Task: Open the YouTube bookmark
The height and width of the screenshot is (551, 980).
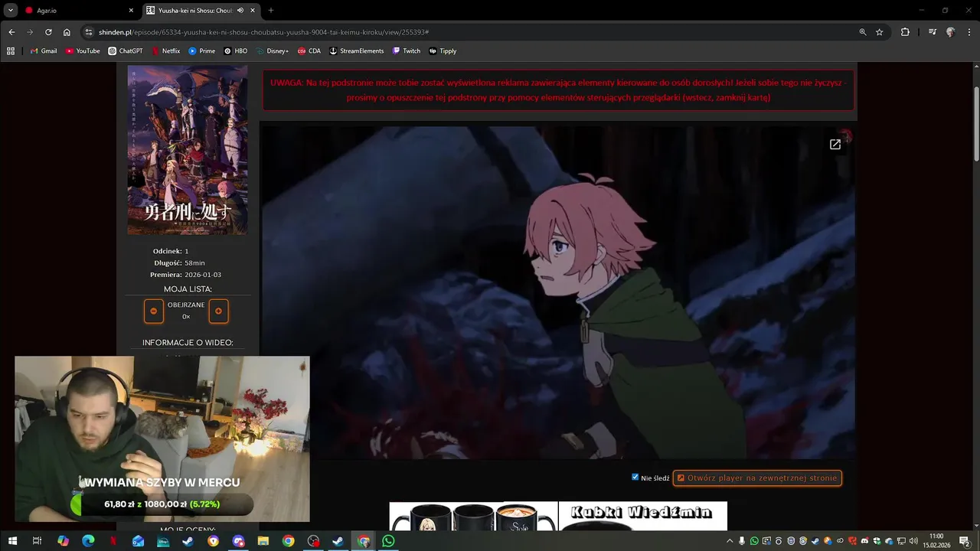Action: tap(83, 51)
